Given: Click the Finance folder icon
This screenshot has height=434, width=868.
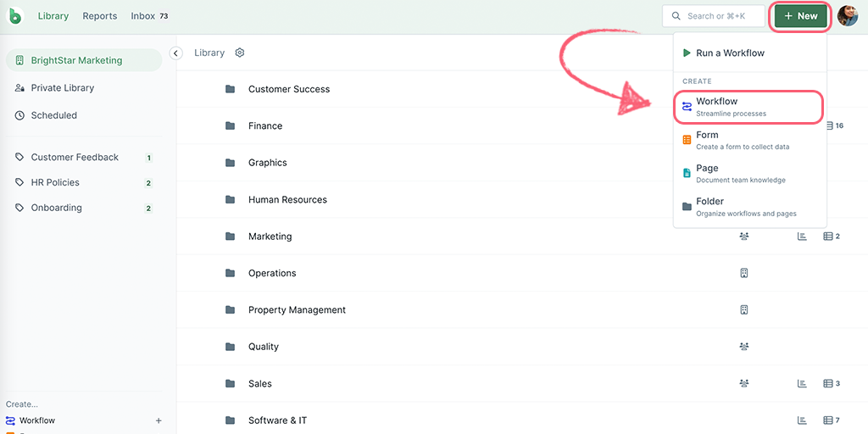Looking at the screenshot, I should (231, 125).
